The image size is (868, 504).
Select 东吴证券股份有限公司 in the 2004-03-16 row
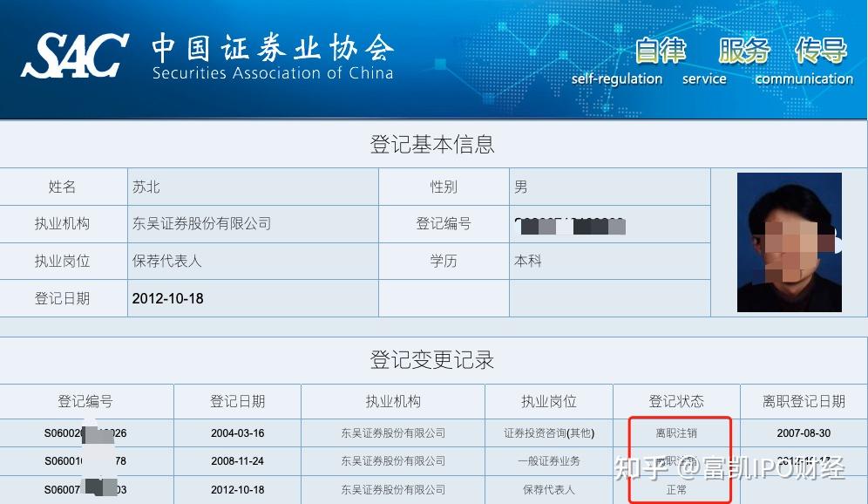(393, 433)
